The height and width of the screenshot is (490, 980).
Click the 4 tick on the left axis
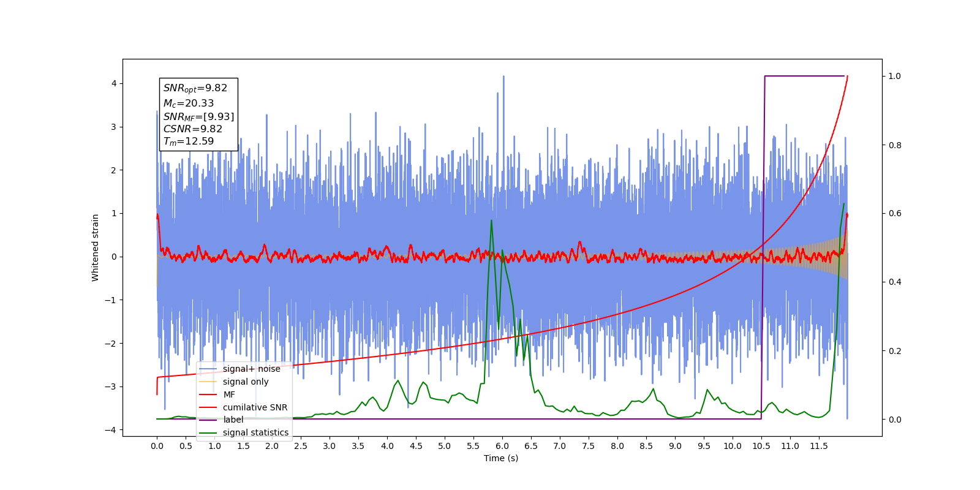(x=114, y=83)
